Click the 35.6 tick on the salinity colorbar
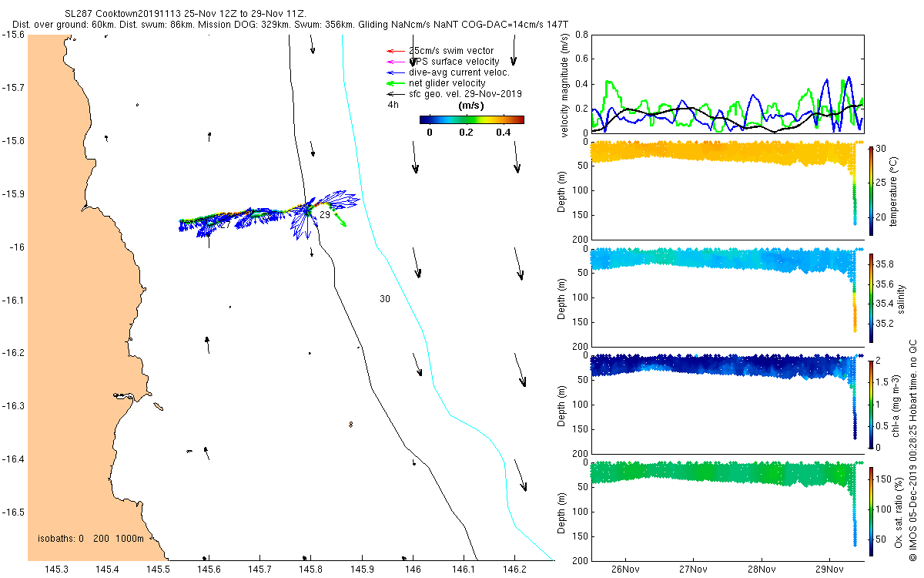Viewport: 924px width, 578px height. point(885,284)
